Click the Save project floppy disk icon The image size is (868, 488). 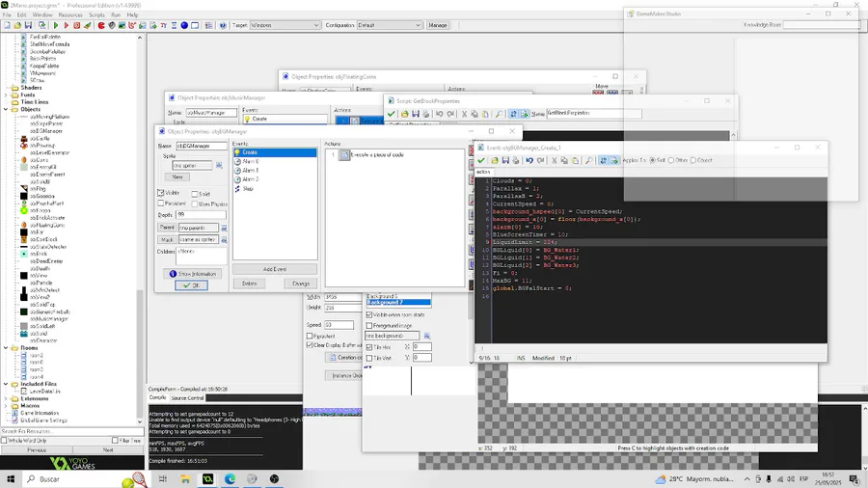[28, 25]
